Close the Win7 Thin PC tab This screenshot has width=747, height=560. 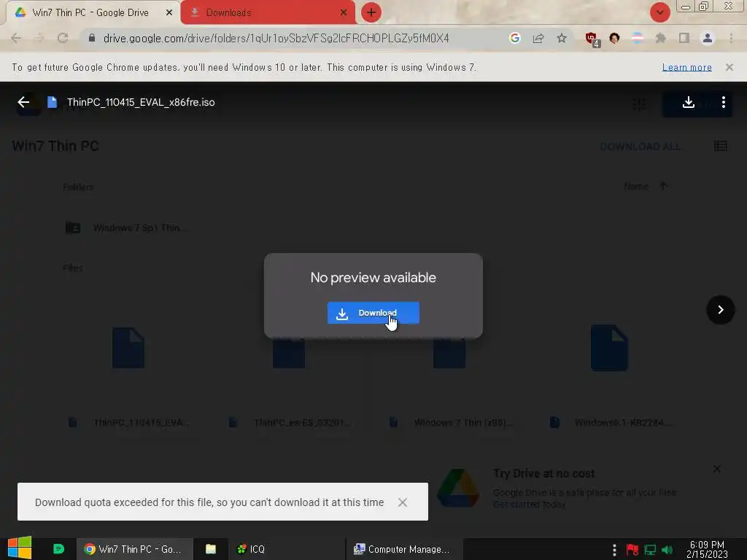tap(169, 13)
